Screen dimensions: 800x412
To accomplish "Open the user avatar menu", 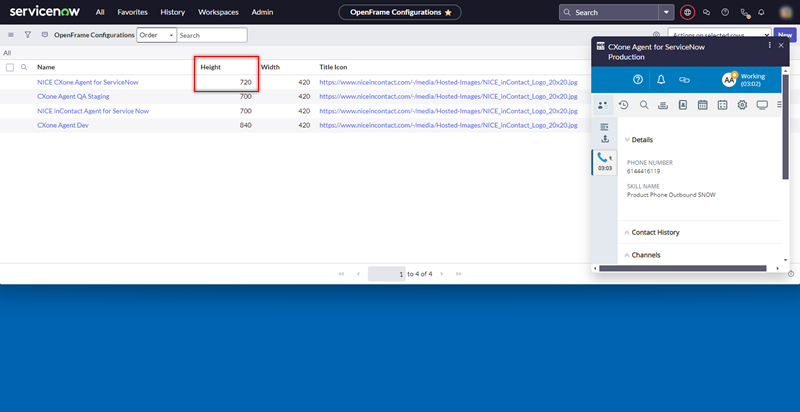I will coord(786,12).
